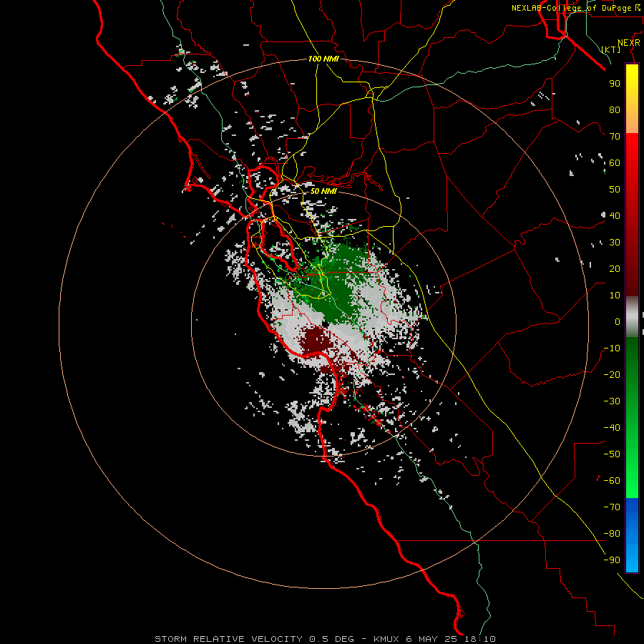Select the light blue segment near -90 kt
This screenshot has height=644, width=644.
(632, 559)
